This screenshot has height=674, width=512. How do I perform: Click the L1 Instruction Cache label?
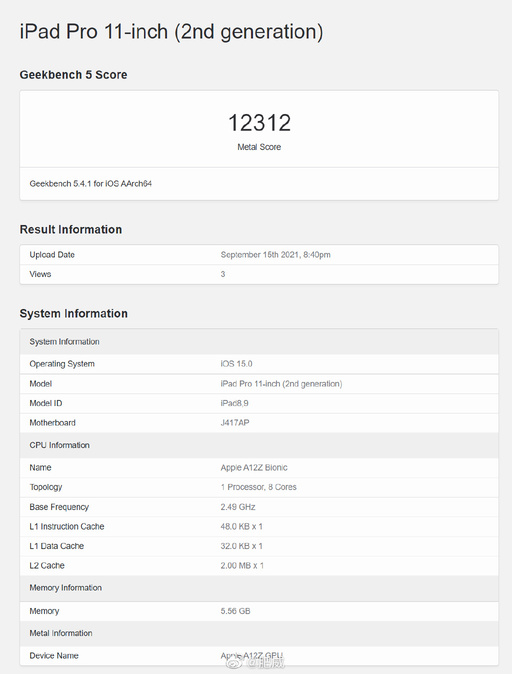click(67, 527)
